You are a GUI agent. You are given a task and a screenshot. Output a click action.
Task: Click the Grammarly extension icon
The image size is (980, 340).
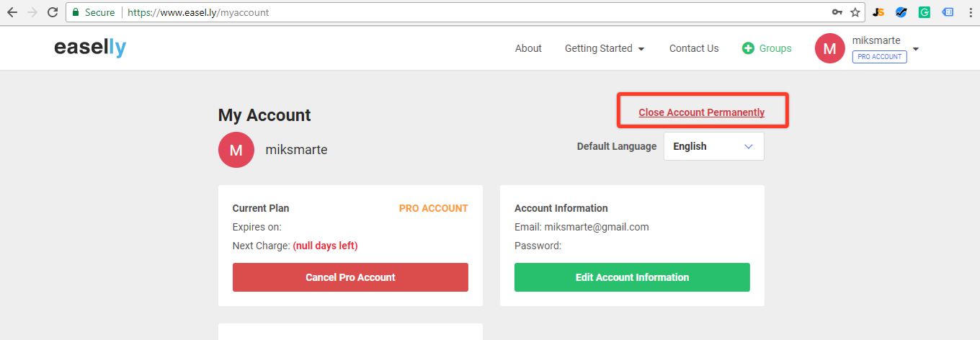coord(924,12)
